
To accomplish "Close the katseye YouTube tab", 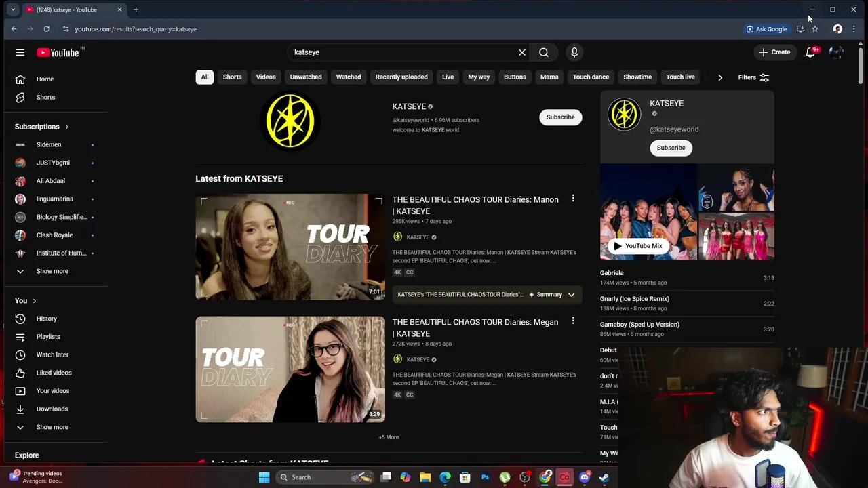I will 120,9.
